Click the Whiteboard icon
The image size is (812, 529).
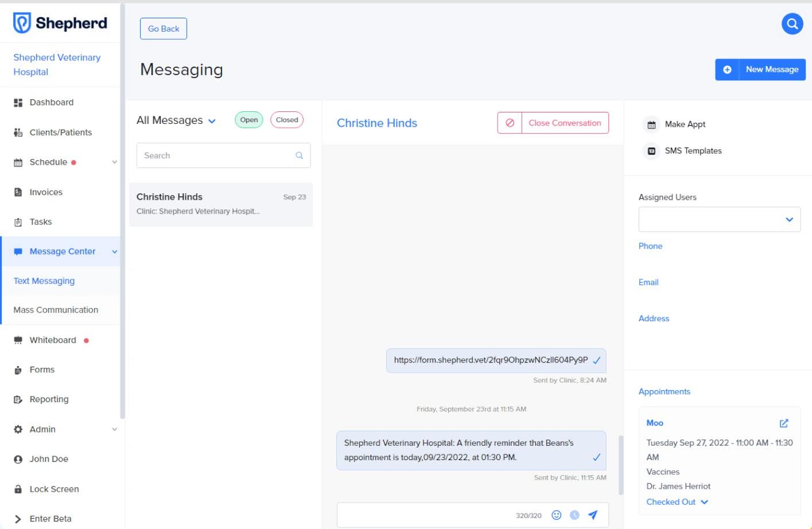coord(18,340)
